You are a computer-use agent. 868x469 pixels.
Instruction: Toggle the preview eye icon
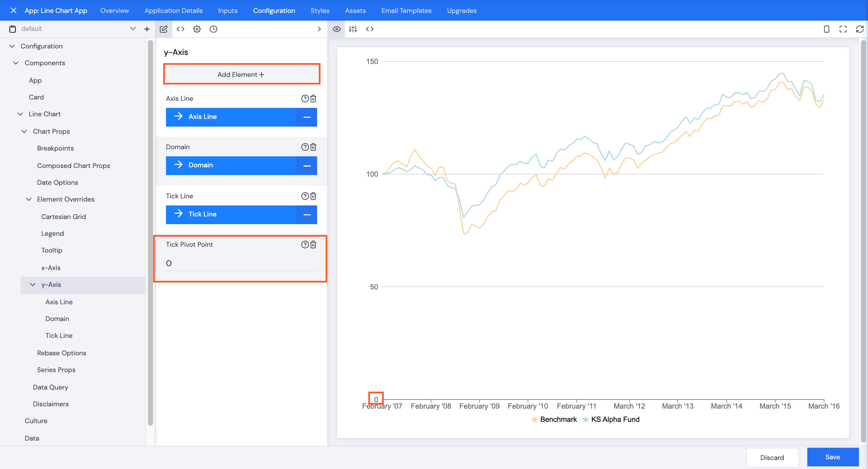pyautogui.click(x=336, y=29)
